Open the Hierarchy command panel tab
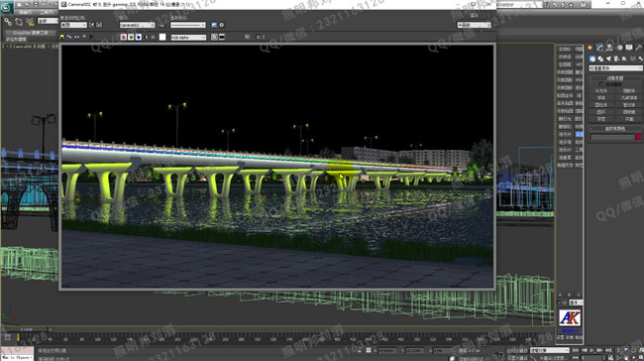 pyautogui.click(x=610, y=49)
